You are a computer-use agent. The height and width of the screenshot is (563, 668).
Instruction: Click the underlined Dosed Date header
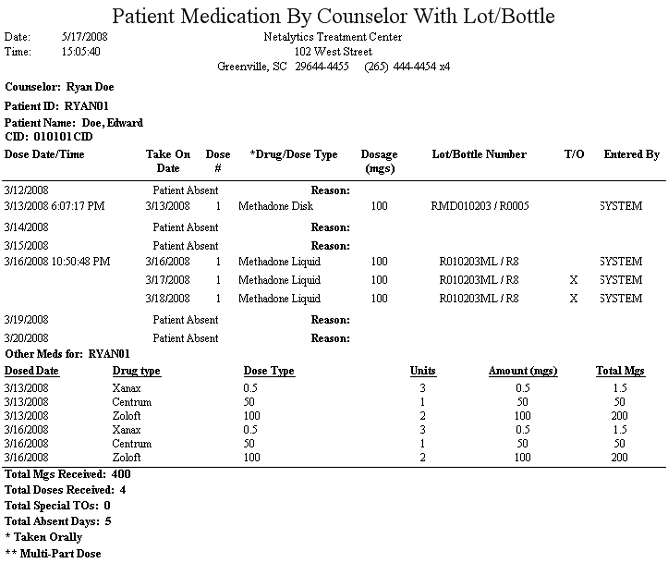point(32,371)
